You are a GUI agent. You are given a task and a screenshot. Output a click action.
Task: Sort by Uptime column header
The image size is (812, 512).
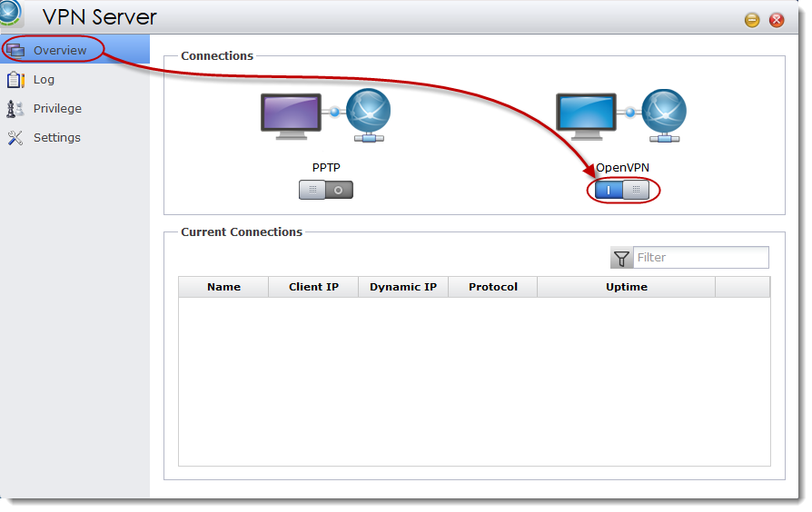click(x=626, y=287)
